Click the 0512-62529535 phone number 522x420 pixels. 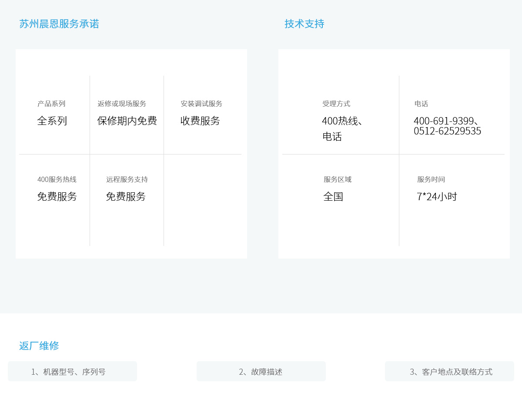447,131
